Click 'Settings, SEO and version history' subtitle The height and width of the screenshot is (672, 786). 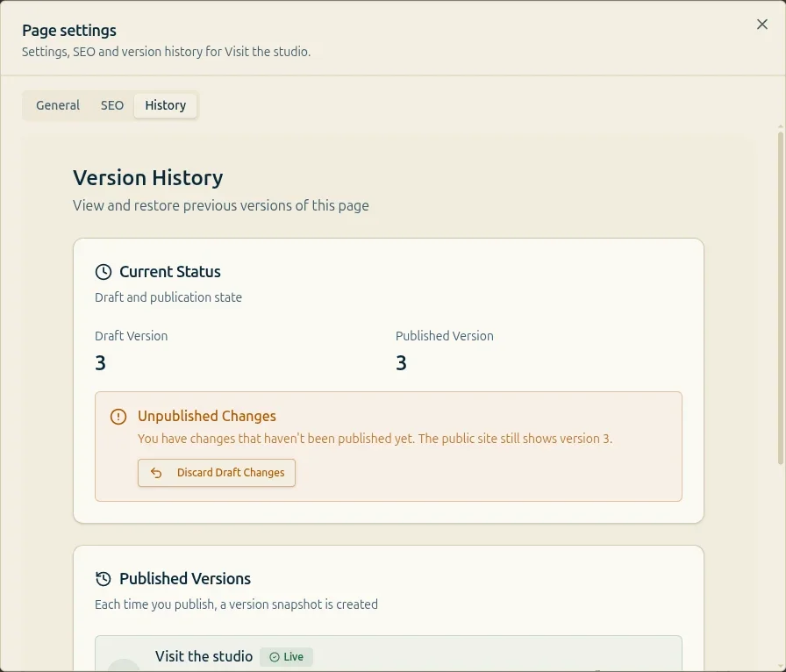(x=166, y=52)
